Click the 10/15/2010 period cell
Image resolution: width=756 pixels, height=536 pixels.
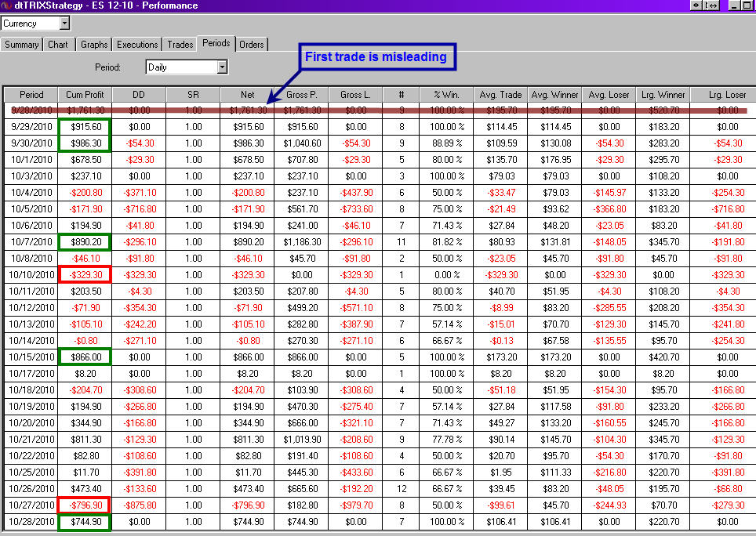[x=31, y=357]
